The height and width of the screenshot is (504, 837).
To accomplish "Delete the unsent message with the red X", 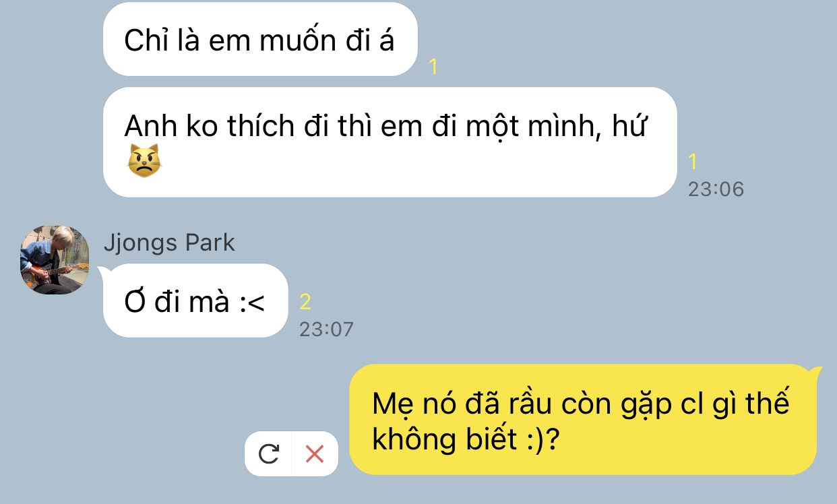I will pyautogui.click(x=315, y=454).
